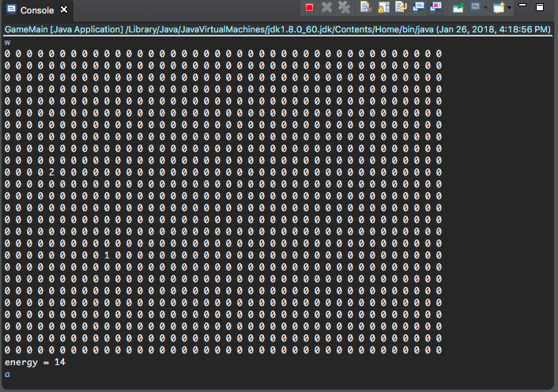Click the Display Selected Console icon
558x392 pixels.
[x=475, y=8]
